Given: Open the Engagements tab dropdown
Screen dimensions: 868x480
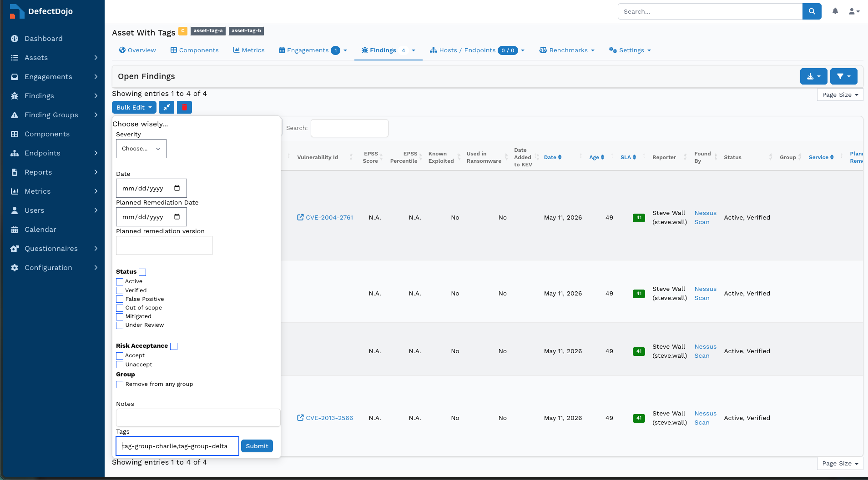Looking at the screenshot, I should pos(313,50).
